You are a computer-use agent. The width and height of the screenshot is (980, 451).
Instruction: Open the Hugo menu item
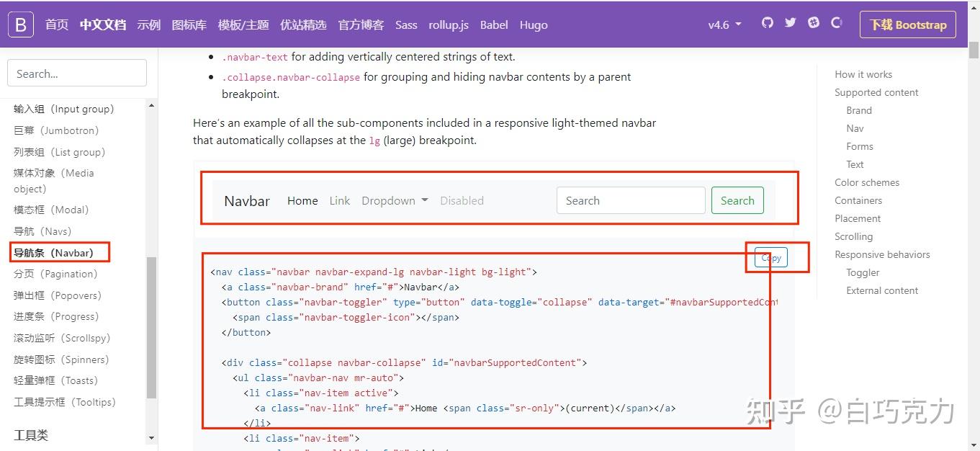(533, 24)
